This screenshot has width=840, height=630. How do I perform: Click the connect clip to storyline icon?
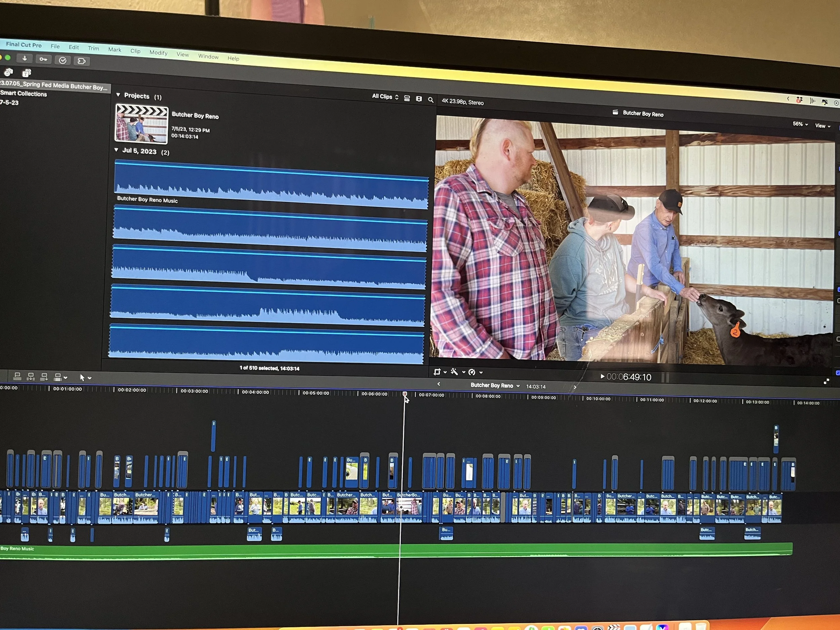point(17,376)
